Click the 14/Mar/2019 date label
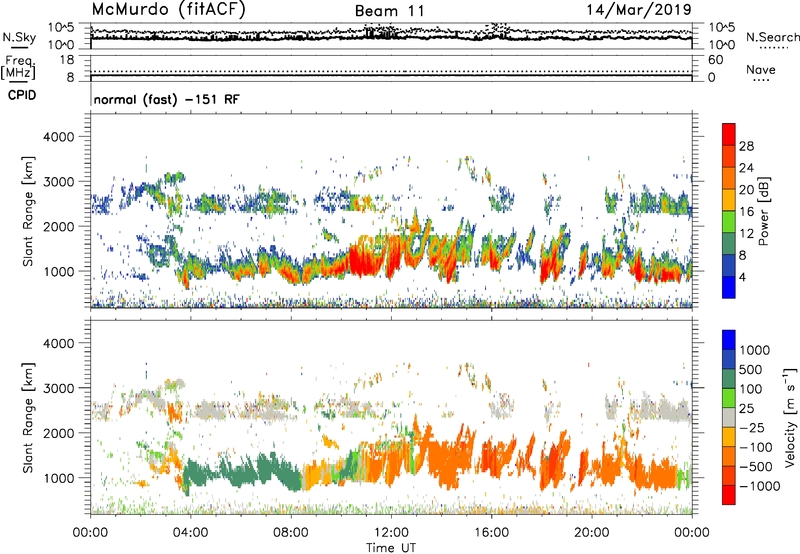Screen dimensions: 800x554 click(x=639, y=10)
